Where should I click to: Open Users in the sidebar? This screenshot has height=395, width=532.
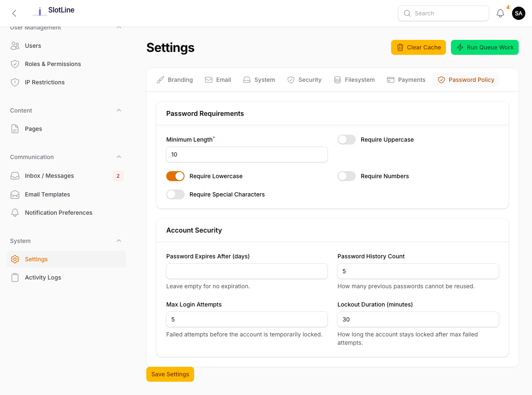click(x=66, y=46)
